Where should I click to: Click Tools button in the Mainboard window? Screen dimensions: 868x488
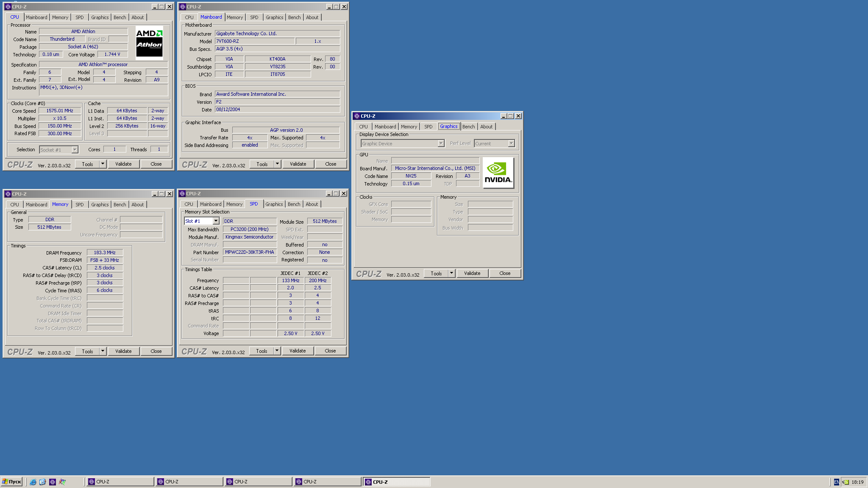point(262,164)
